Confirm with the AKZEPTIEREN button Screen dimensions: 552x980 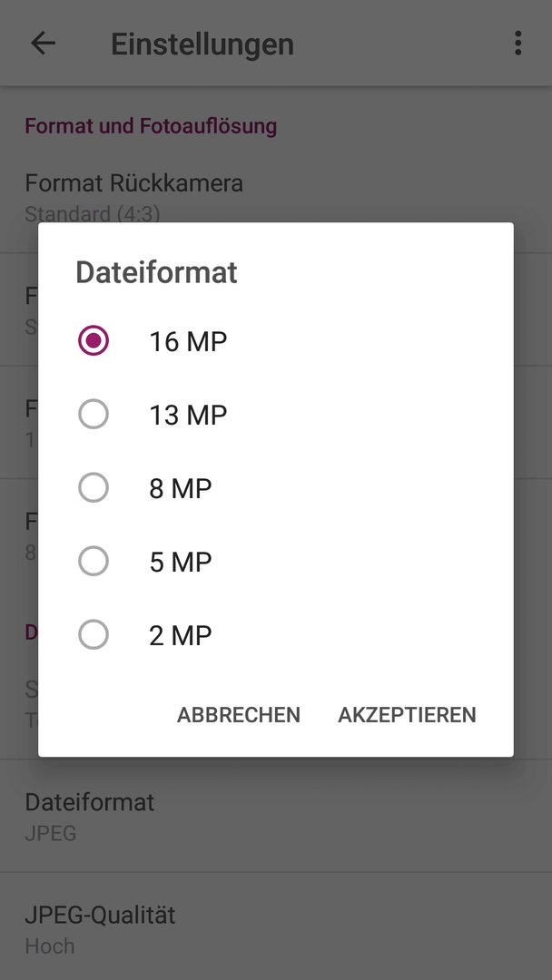pos(407,714)
